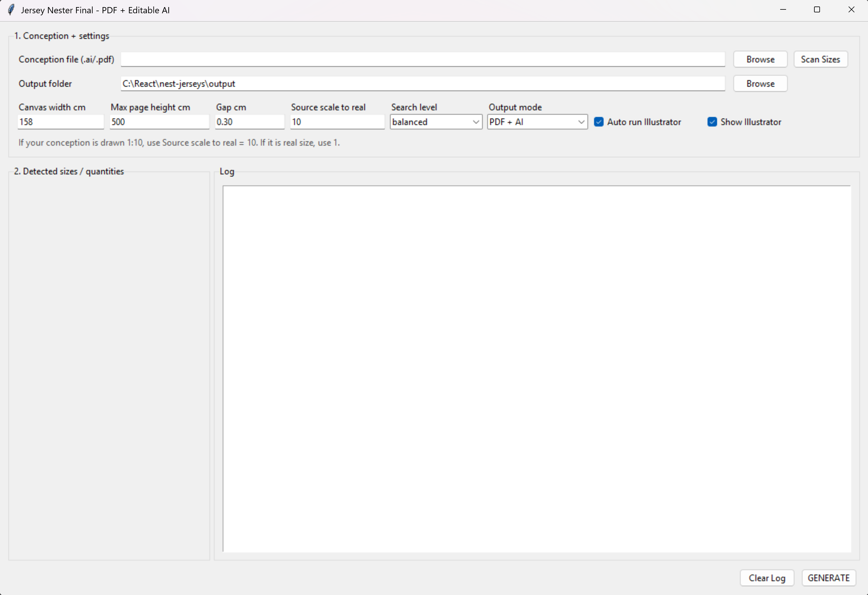Open the Search level dropdown
The image size is (868, 595).
point(436,122)
